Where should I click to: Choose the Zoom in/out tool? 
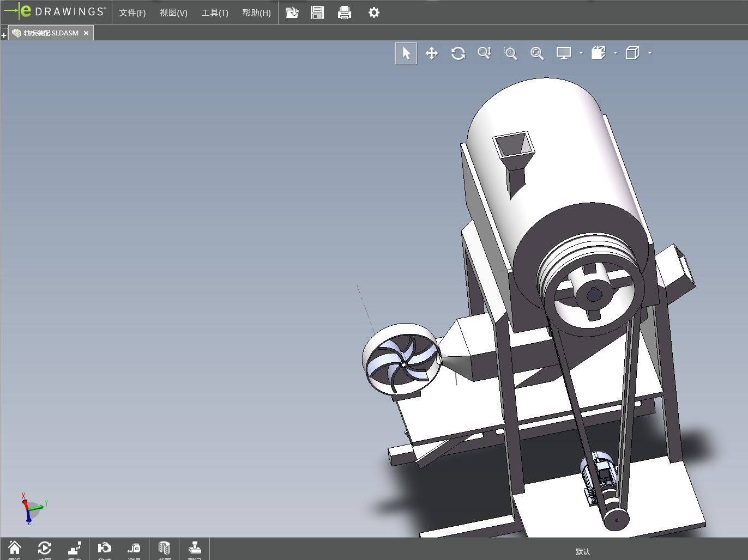[x=484, y=53]
